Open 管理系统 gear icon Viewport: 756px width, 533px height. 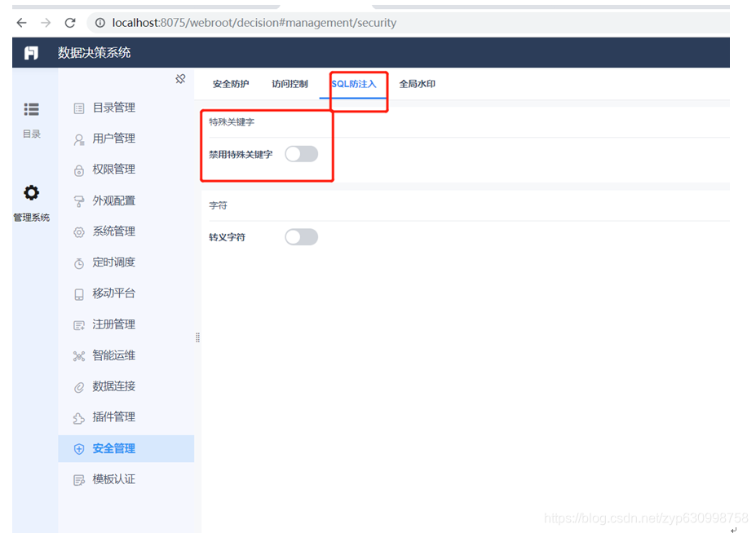tap(31, 193)
